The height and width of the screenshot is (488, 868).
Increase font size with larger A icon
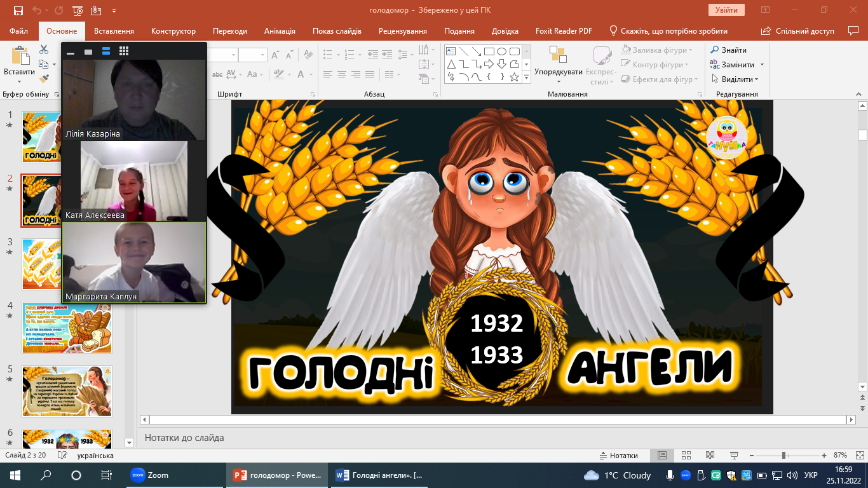(275, 55)
